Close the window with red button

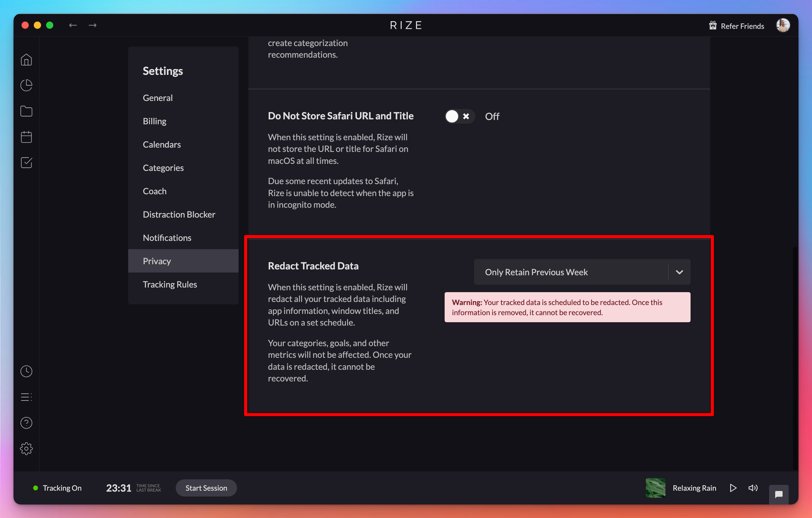point(25,25)
